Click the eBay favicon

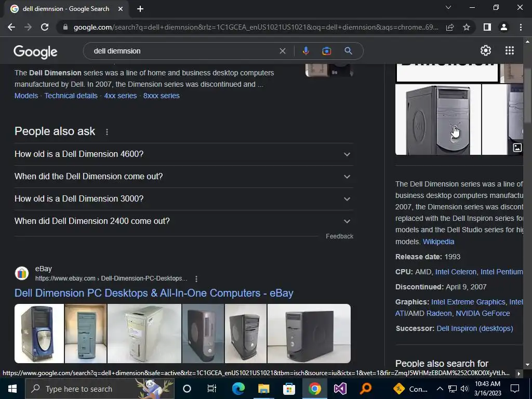22,273
